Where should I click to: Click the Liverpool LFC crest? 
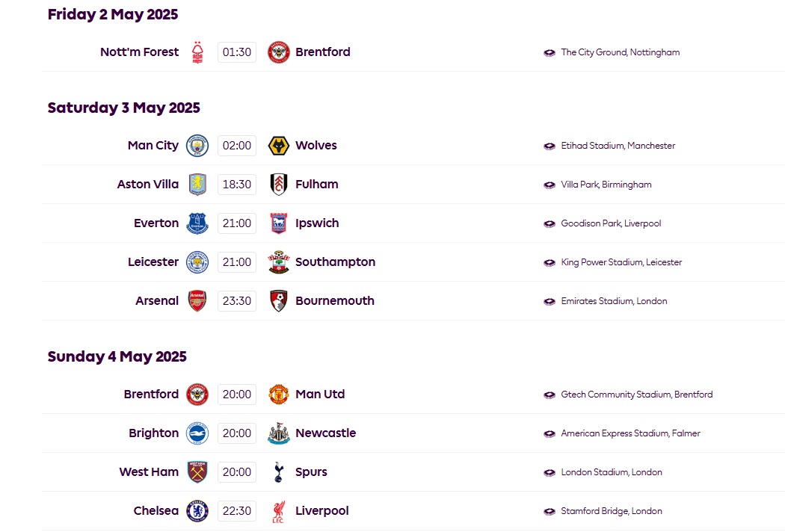278,511
